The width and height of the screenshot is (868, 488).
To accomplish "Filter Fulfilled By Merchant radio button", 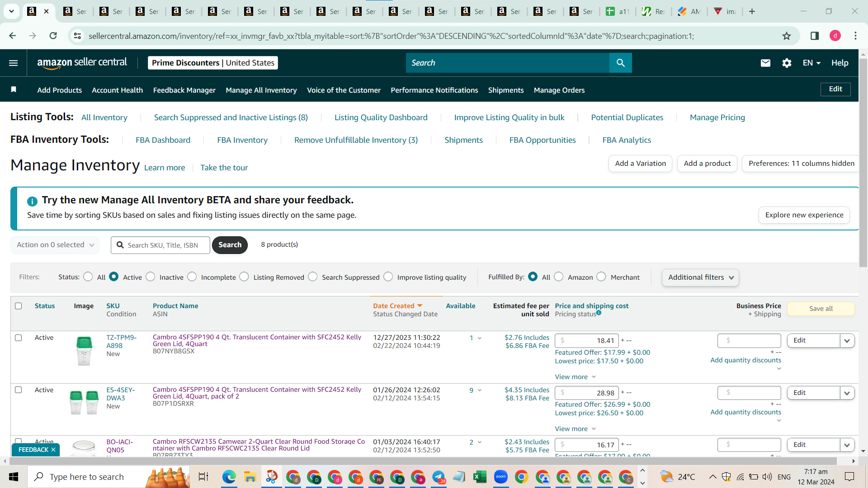I will (601, 277).
